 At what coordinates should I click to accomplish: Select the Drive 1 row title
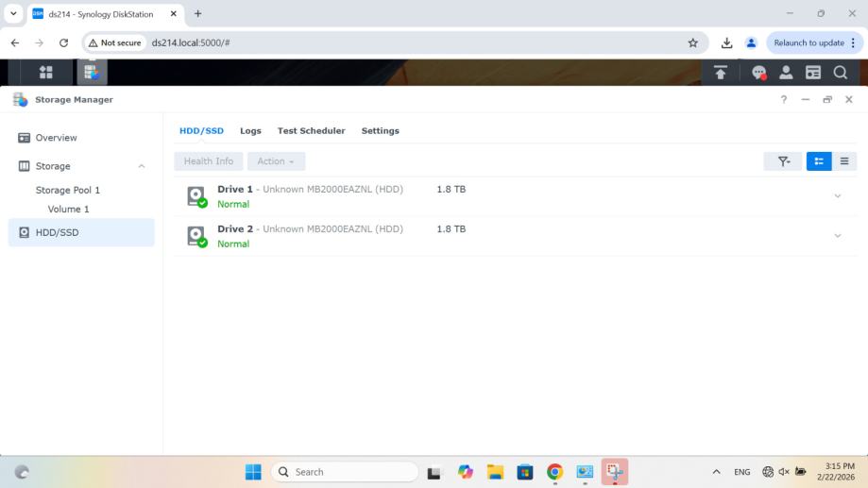click(235, 189)
